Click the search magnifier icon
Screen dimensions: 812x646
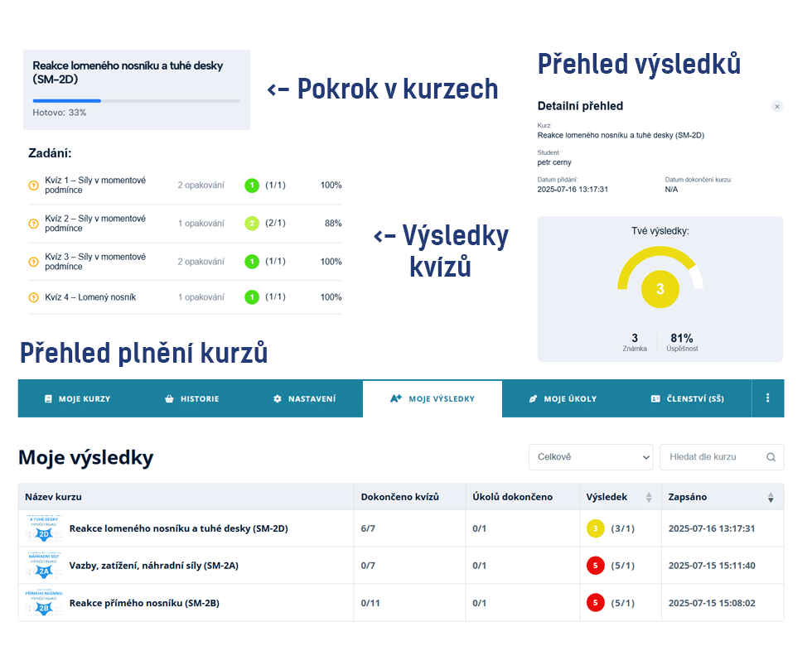[x=771, y=457]
